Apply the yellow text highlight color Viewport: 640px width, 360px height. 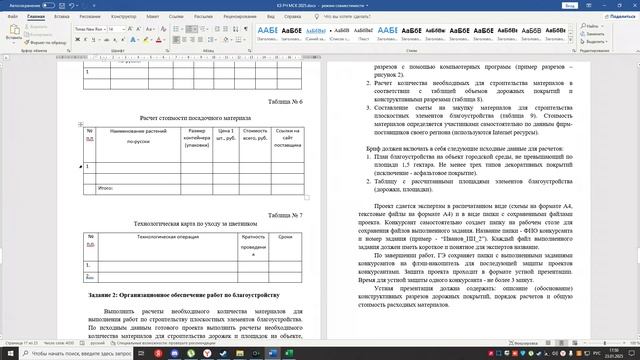(x=145, y=40)
